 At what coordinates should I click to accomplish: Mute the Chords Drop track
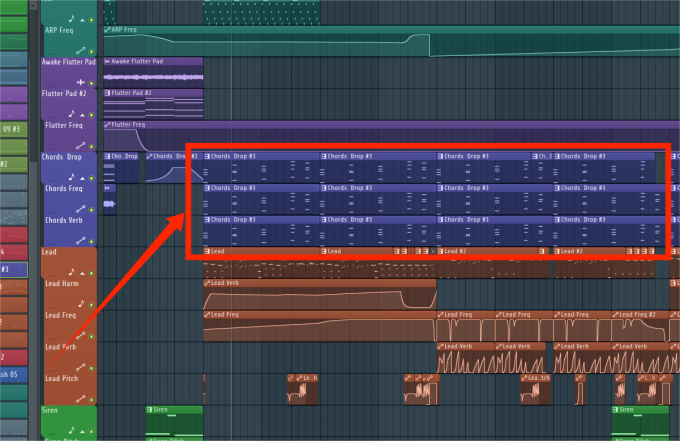coord(92,178)
